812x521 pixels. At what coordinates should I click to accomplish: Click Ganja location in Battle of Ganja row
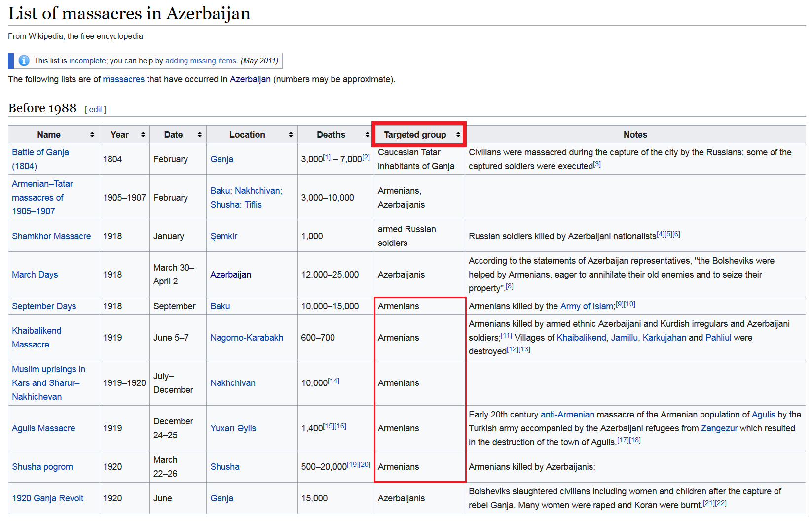[x=222, y=159]
